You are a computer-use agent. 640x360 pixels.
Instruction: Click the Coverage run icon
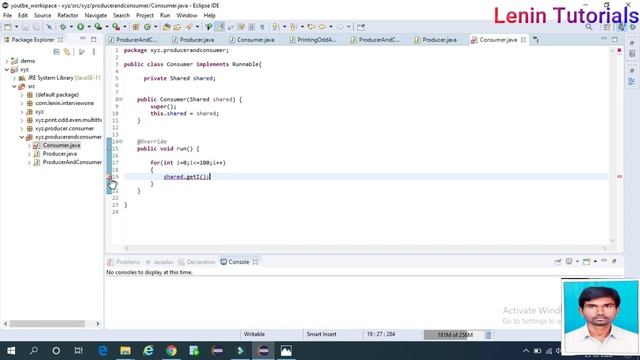[98, 27]
